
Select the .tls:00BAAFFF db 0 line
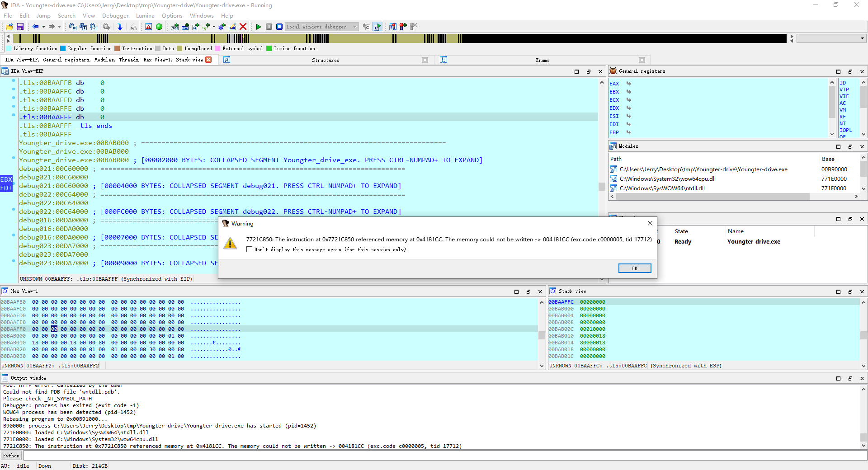pos(308,117)
